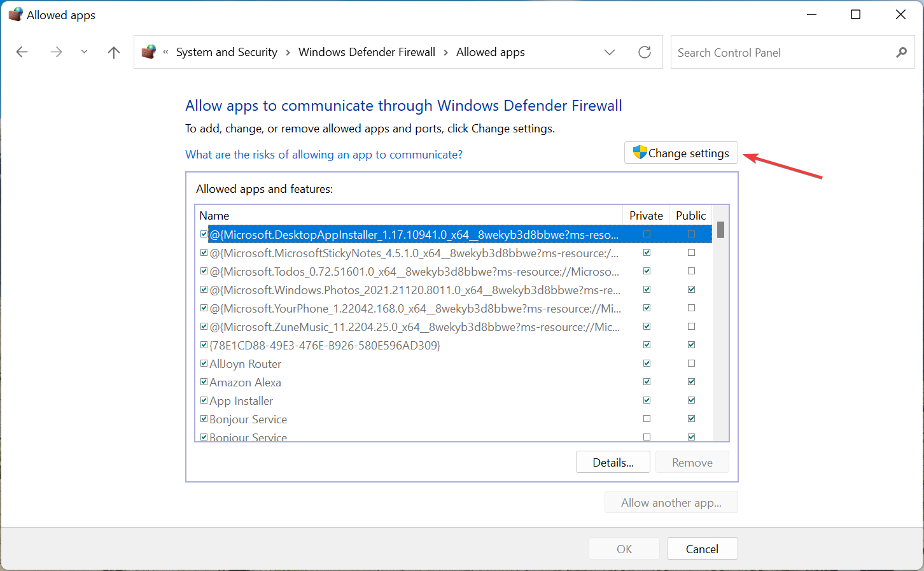Click the Public column header
The image size is (924, 571).
coord(690,215)
